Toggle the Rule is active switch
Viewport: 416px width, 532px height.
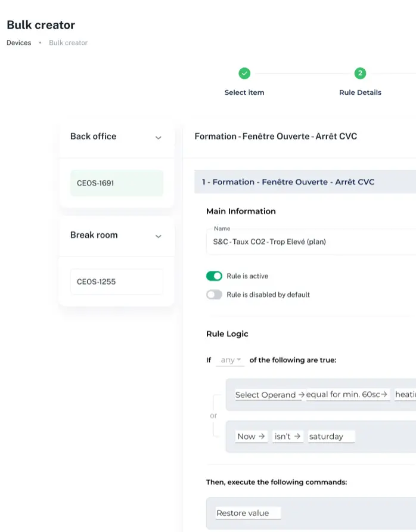coord(214,276)
